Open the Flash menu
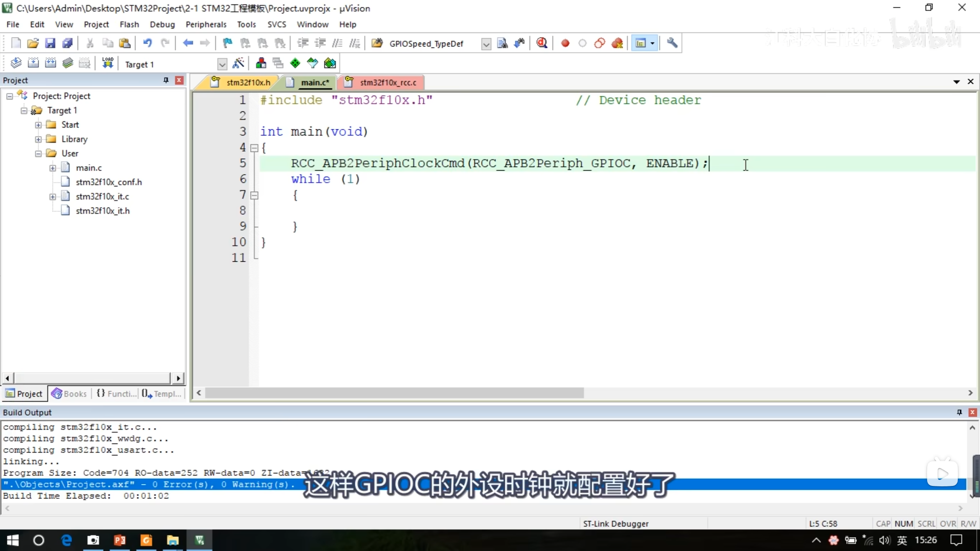 (129, 24)
